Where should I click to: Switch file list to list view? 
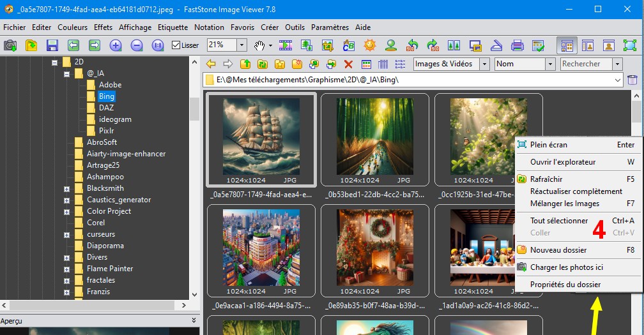400,64
